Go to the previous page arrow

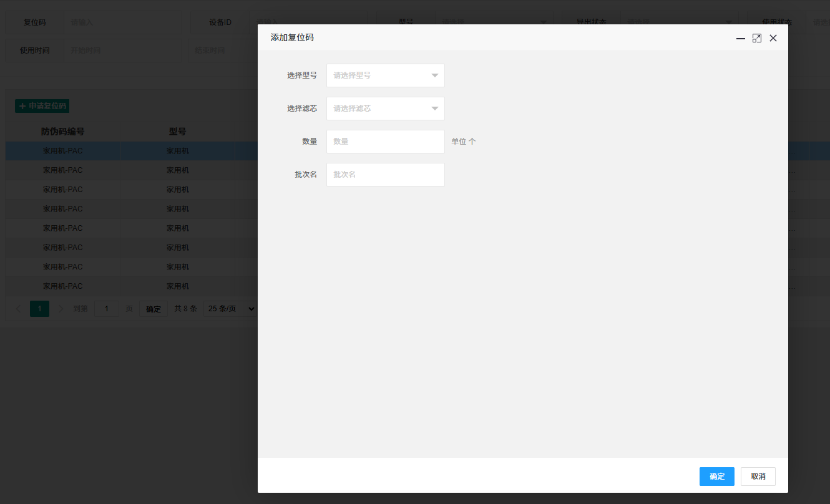click(x=18, y=309)
